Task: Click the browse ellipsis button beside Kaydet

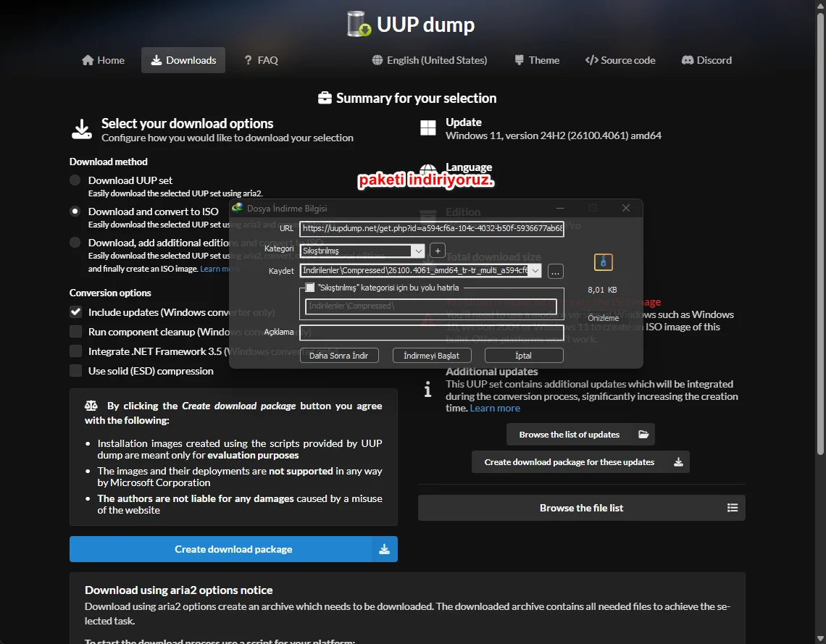Action: (x=555, y=271)
